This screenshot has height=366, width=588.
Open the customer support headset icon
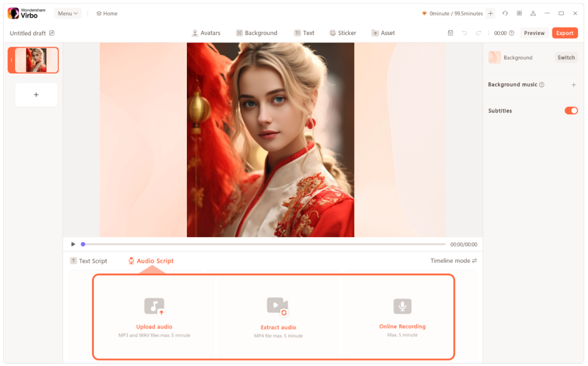[505, 13]
